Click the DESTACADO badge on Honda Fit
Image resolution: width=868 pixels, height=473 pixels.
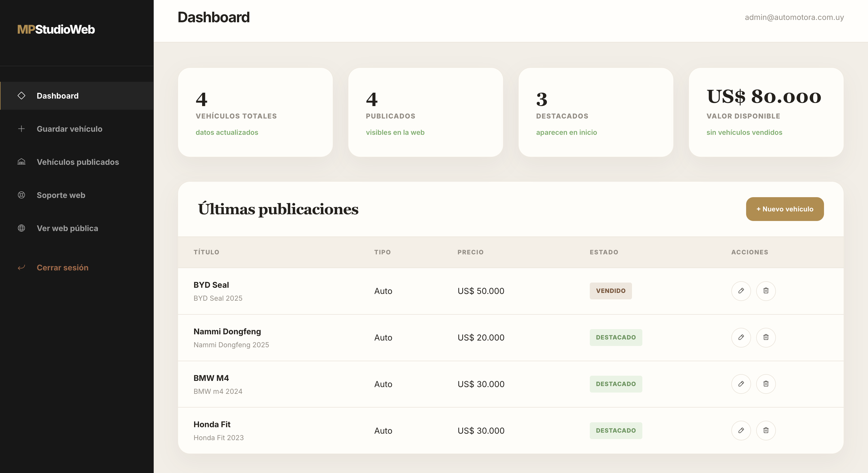coord(616,430)
